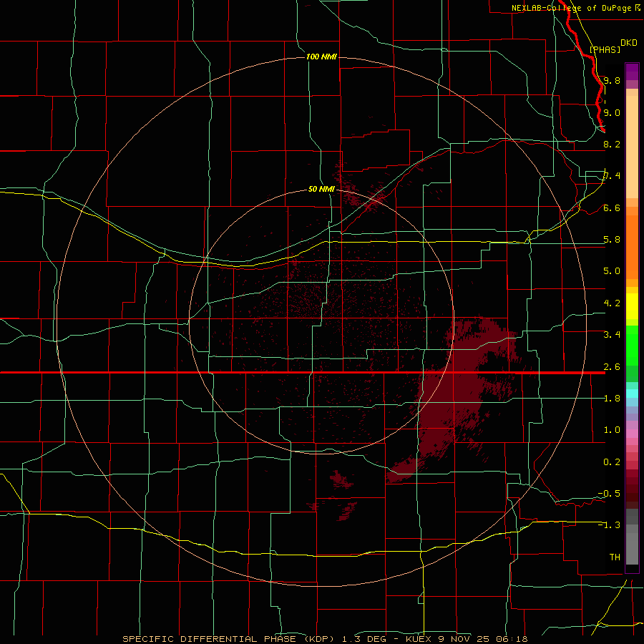Click the -0.5 legend value
Viewport: 644px width, 644px height.
pos(609,494)
